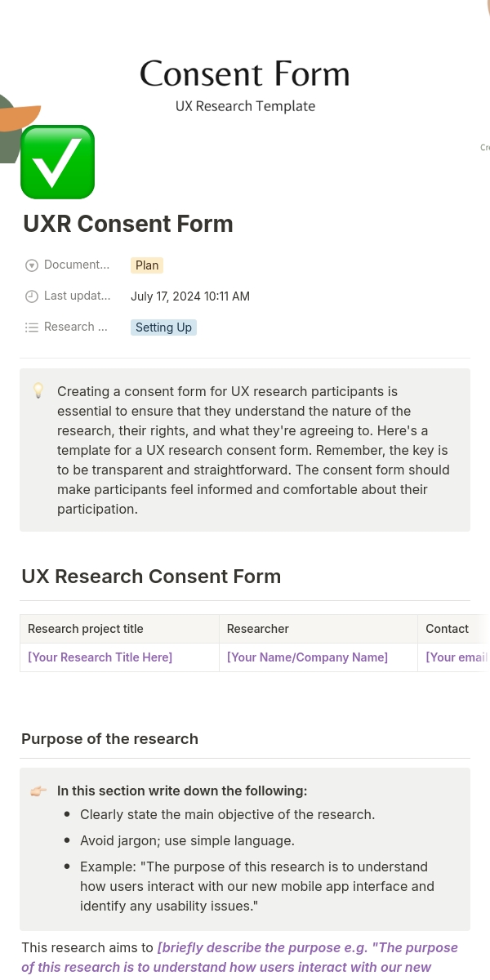Click the Last updated clock icon

pyautogui.click(x=32, y=296)
